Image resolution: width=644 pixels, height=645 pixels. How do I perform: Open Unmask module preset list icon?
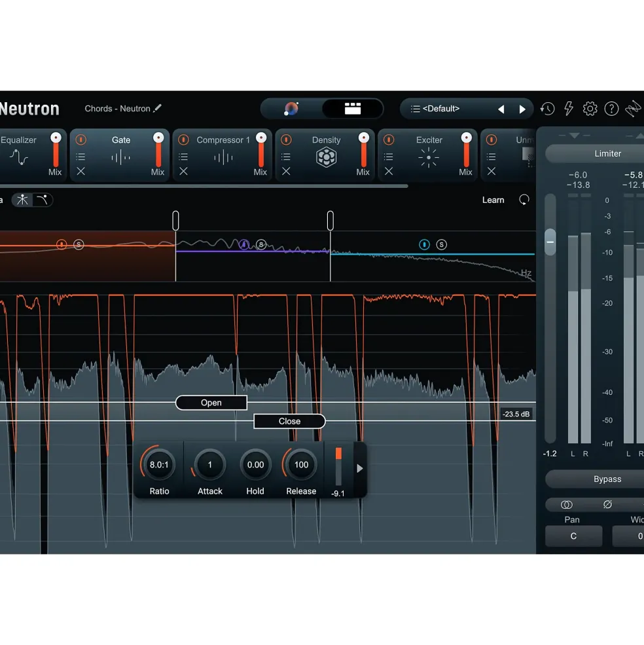point(491,157)
